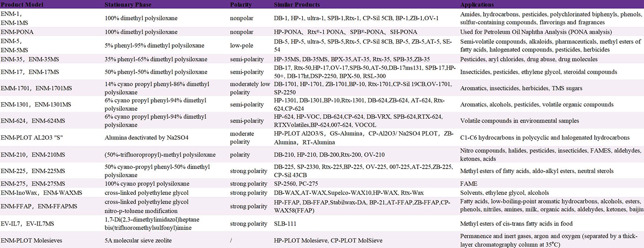Click the Polarity column header

pyautogui.click(x=241, y=5)
